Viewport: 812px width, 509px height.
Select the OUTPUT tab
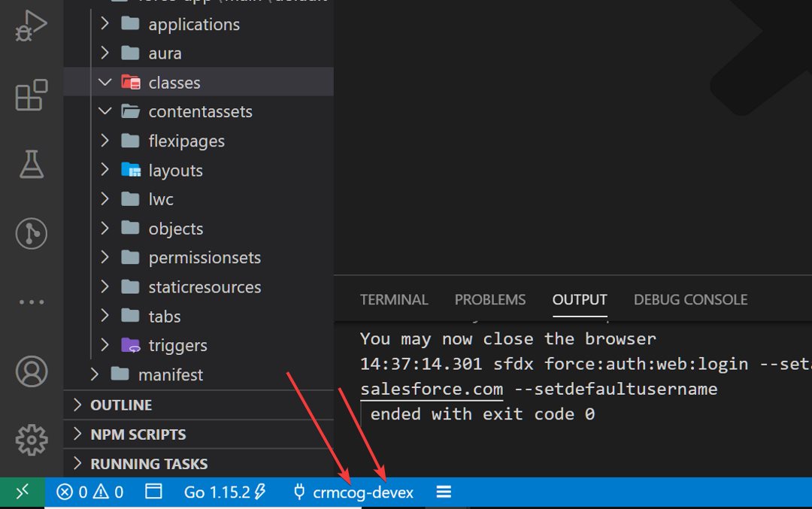click(x=580, y=299)
